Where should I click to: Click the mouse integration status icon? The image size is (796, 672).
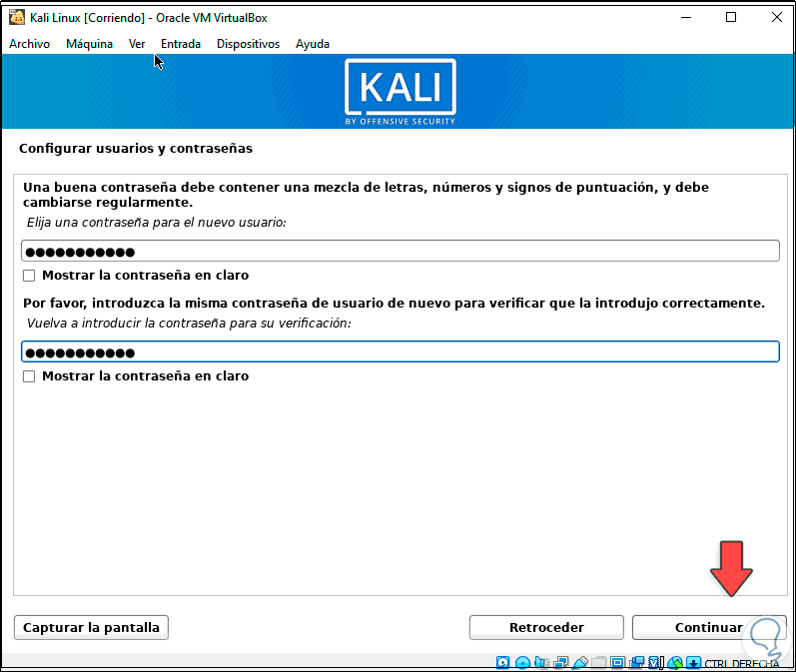point(675,662)
